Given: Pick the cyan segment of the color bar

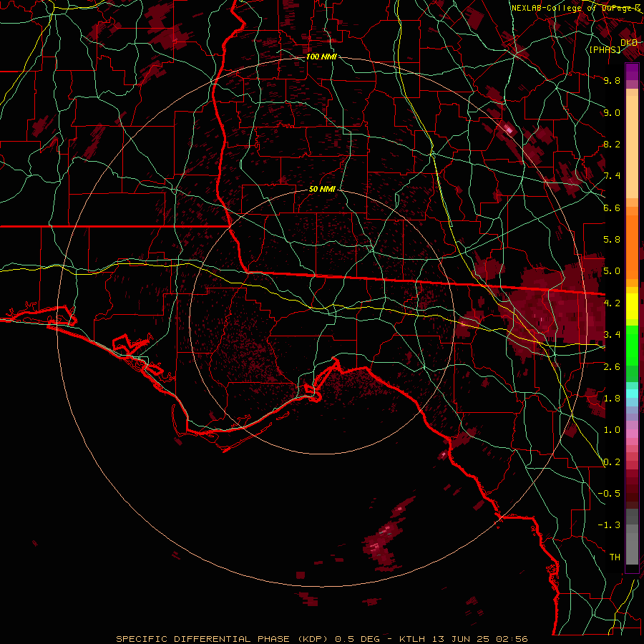Looking at the screenshot, I should point(632,394).
